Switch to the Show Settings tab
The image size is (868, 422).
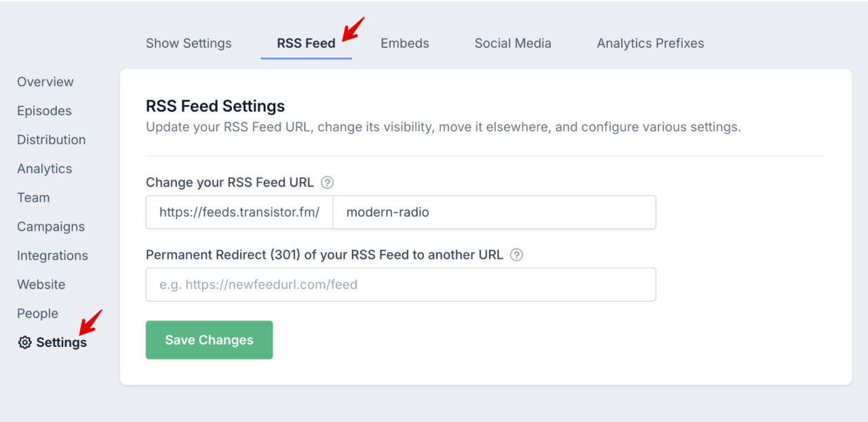[189, 43]
